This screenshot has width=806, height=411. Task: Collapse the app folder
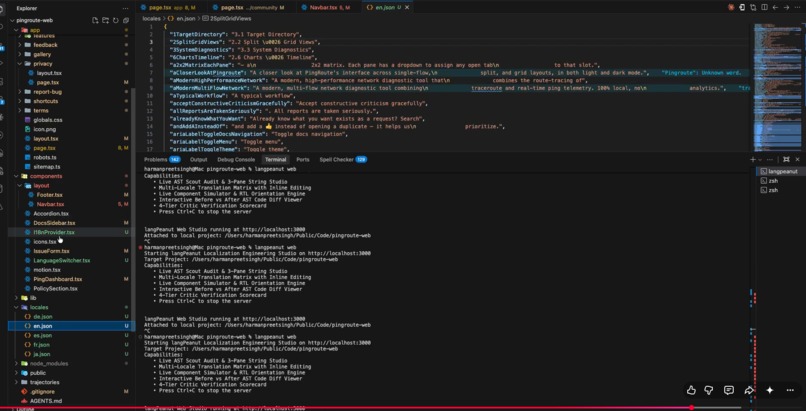pyautogui.click(x=16, y=30)
